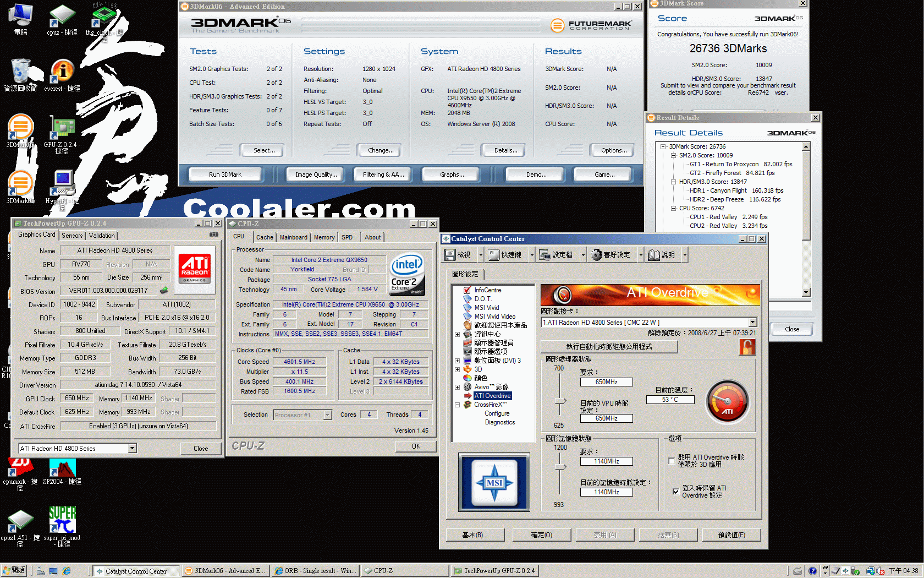Click the MSI logo image in Catalyst

click(494, 482)
